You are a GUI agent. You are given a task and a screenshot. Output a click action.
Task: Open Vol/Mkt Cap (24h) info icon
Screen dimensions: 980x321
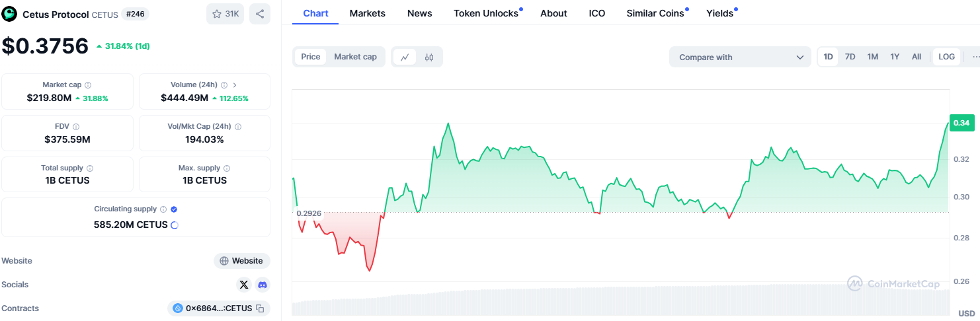pos(238,127)
